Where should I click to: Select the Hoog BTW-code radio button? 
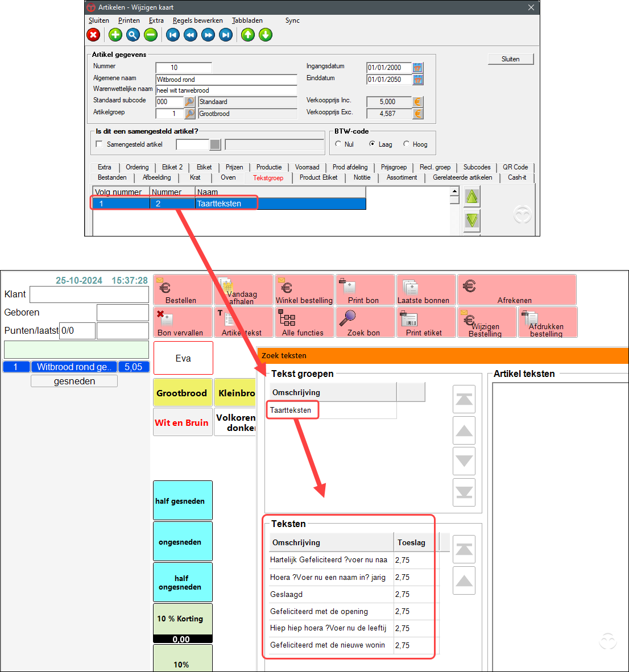coord(406,144)
